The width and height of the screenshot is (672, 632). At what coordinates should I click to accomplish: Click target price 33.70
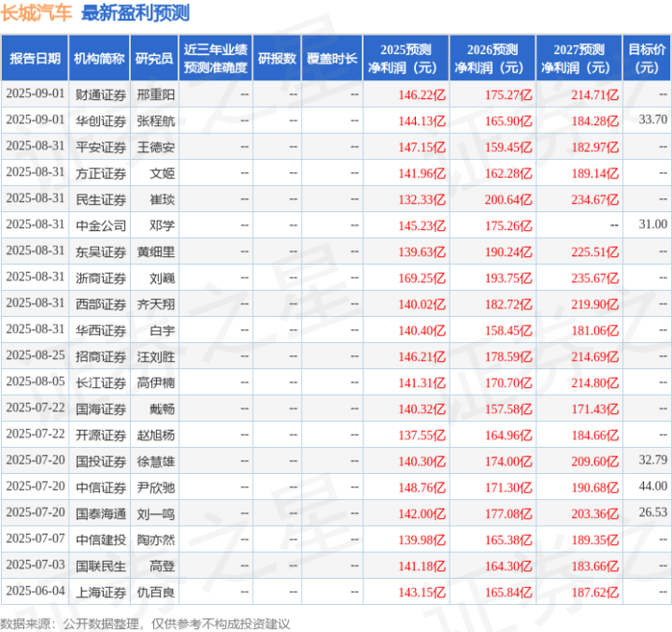coord(652,119)
